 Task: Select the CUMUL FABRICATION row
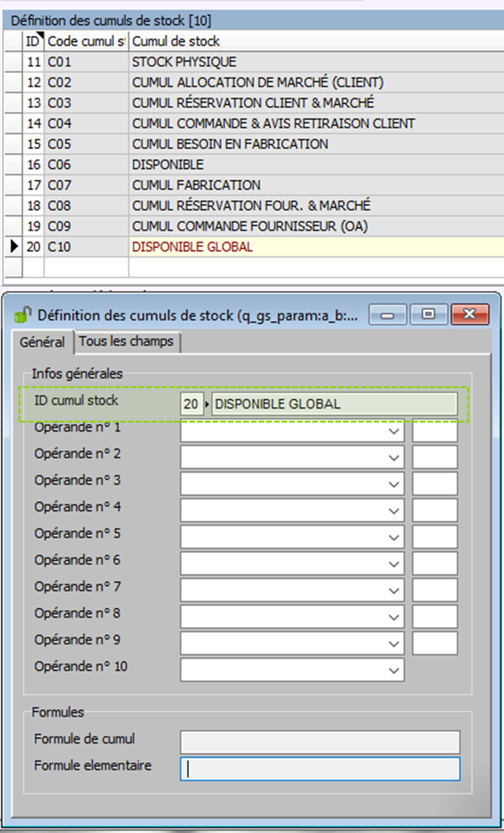click(x=196, y=186)
